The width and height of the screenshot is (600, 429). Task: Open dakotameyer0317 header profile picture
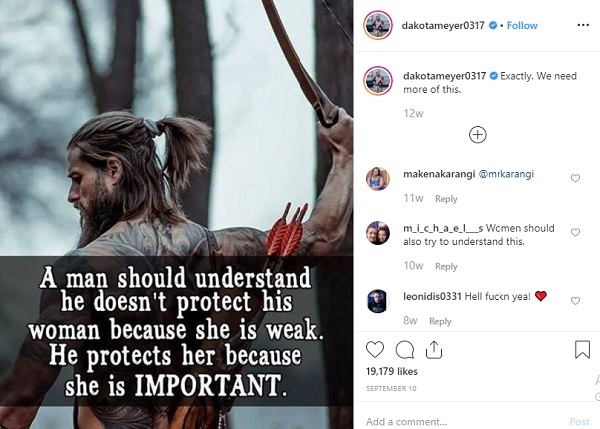click(x=378, y=25)
